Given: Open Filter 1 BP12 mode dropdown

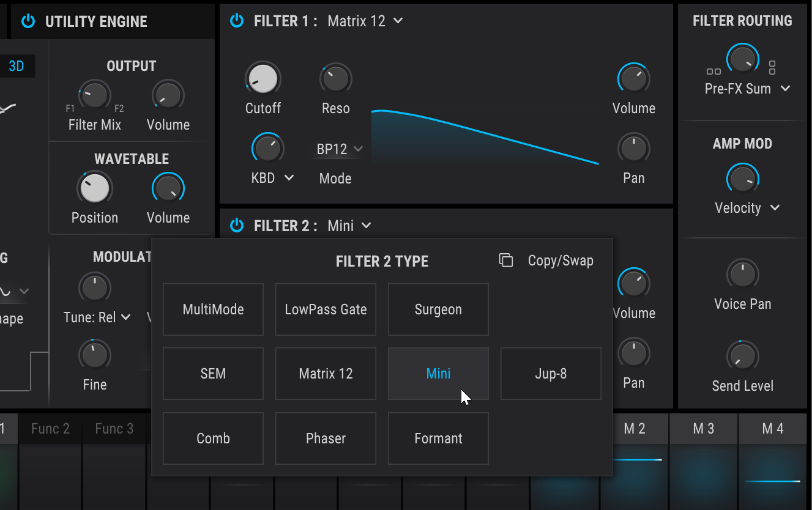Looking at the screenshot, I should (340, 149).
